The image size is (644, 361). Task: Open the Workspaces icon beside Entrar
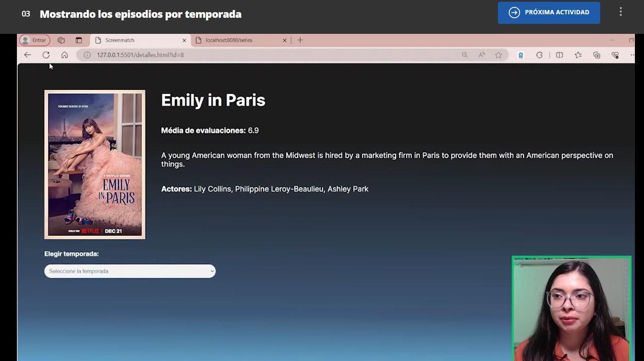coord(61,40)
